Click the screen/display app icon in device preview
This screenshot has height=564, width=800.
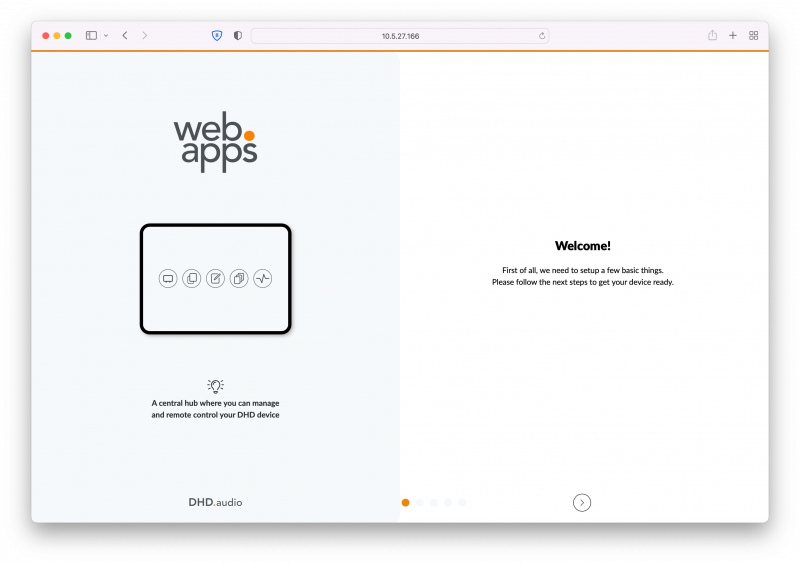point(168,278)
